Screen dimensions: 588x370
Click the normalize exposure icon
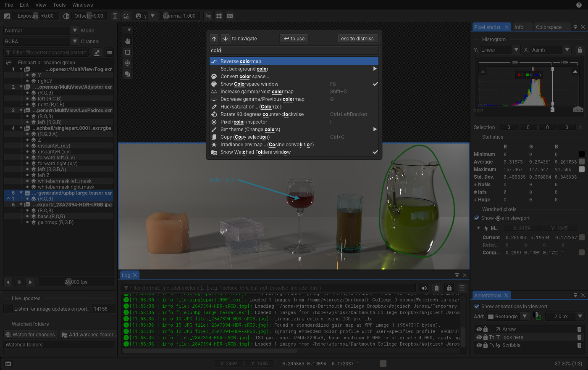115,16
